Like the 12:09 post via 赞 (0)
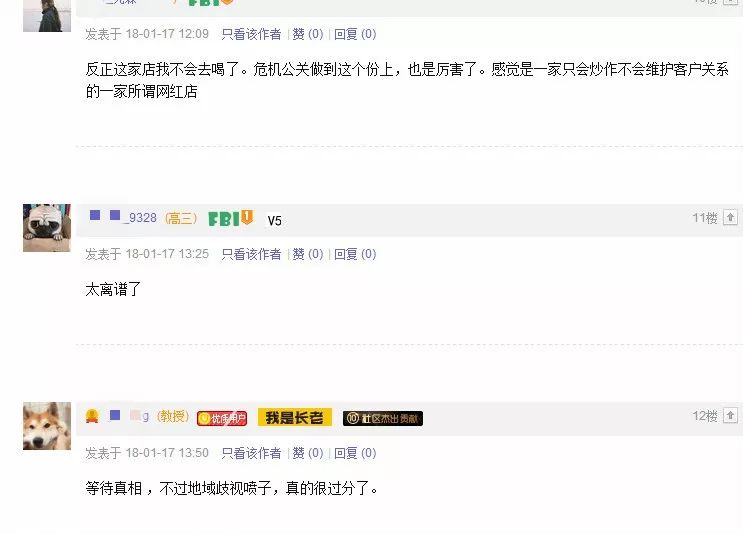 (308, 34)
